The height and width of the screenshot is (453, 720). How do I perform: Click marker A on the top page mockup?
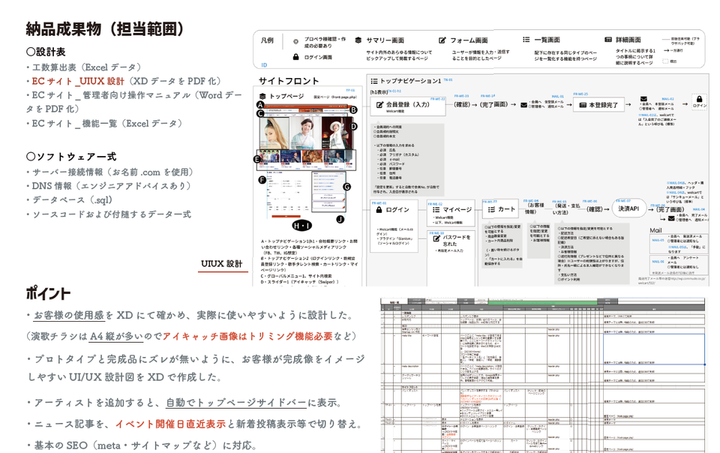[x=260, y=105]
